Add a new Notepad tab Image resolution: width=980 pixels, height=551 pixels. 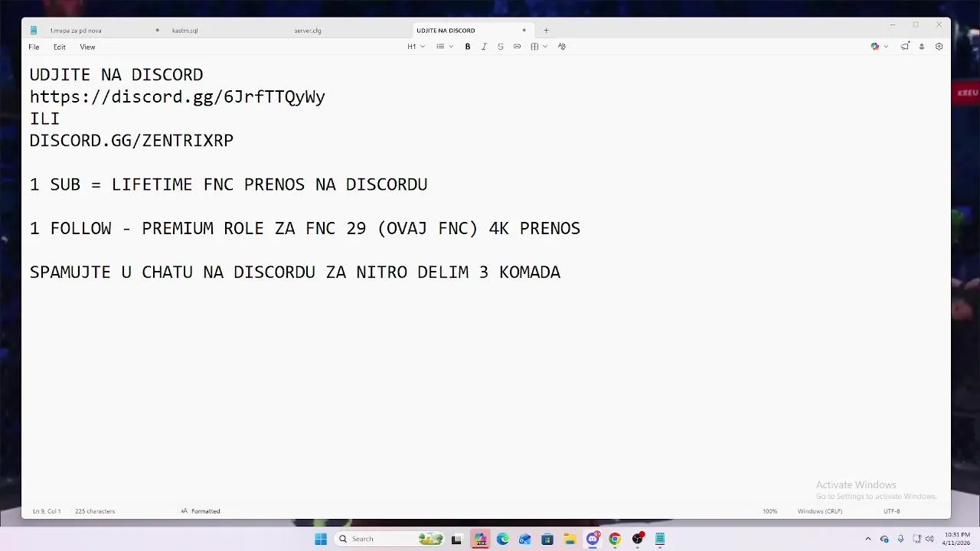click(x=546, y=31)
